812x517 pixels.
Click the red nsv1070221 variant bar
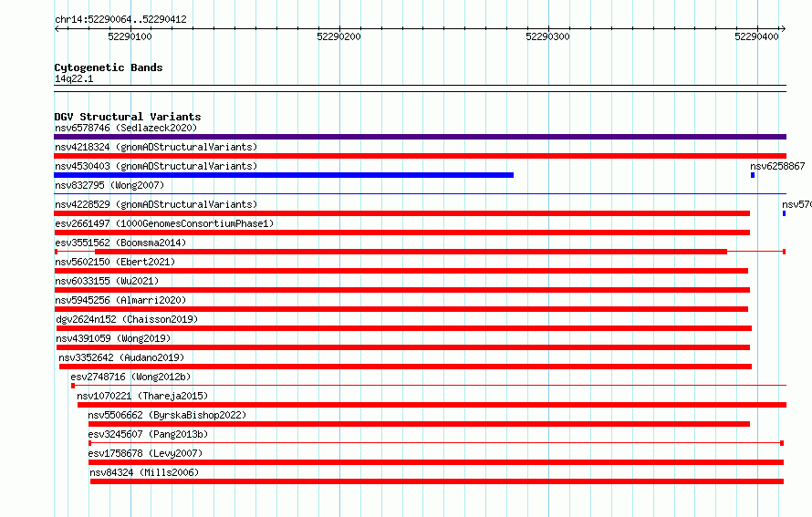point(432,405)
